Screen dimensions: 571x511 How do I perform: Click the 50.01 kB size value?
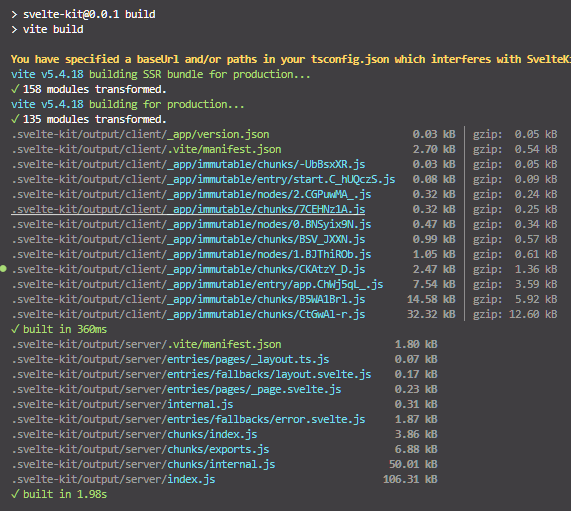[413, 464]
